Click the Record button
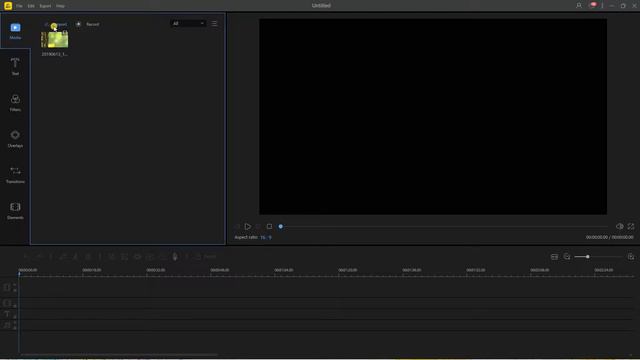The height and width of the screenshot is (360, 640). 88,24
